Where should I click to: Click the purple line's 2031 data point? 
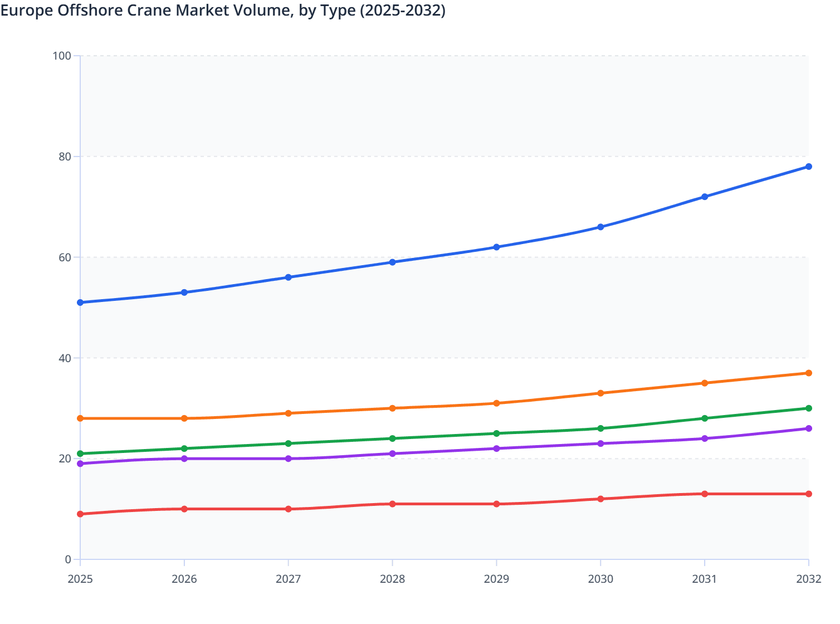(x=705, y=438)
